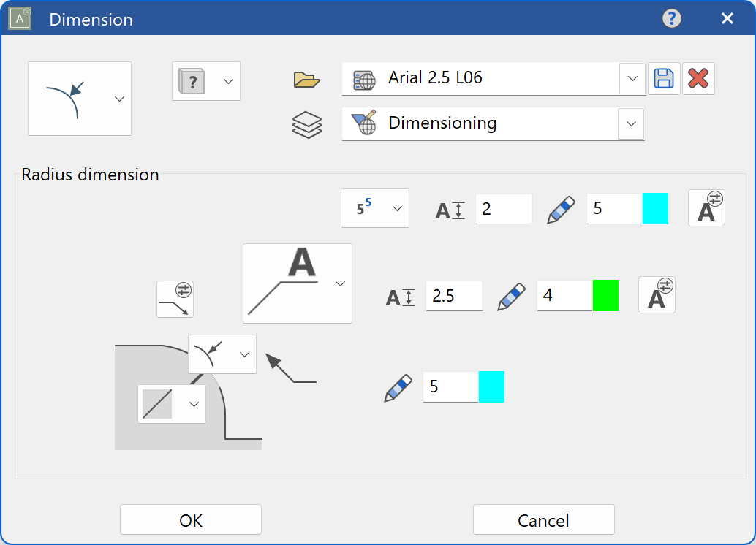Image resolution: width=756 pixels, height=545 pixels.
Task: Open the arrowhead style dropdown in the preview
Action: tap(222, 354)
